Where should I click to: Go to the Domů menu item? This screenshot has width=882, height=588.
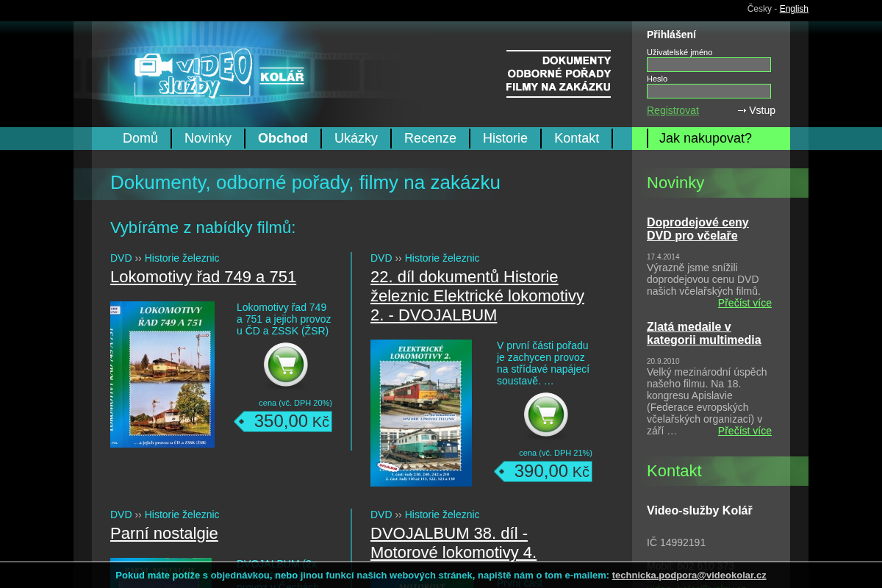[x=140, y=138]
